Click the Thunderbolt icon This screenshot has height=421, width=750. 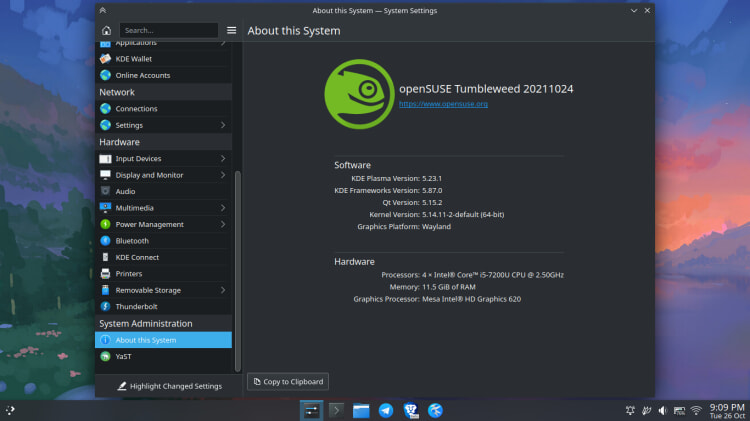[105, 306]
